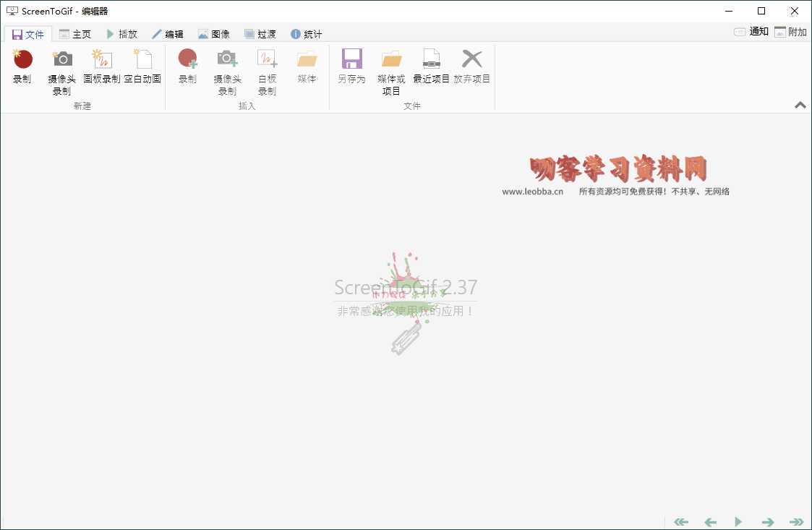Go to the previous frame
The width and height of the screenshot is (812, 530).
(x=711, y=522)
